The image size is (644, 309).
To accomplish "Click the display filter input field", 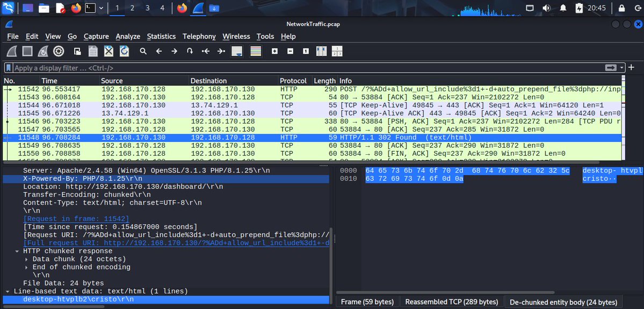I will (308, 68).
